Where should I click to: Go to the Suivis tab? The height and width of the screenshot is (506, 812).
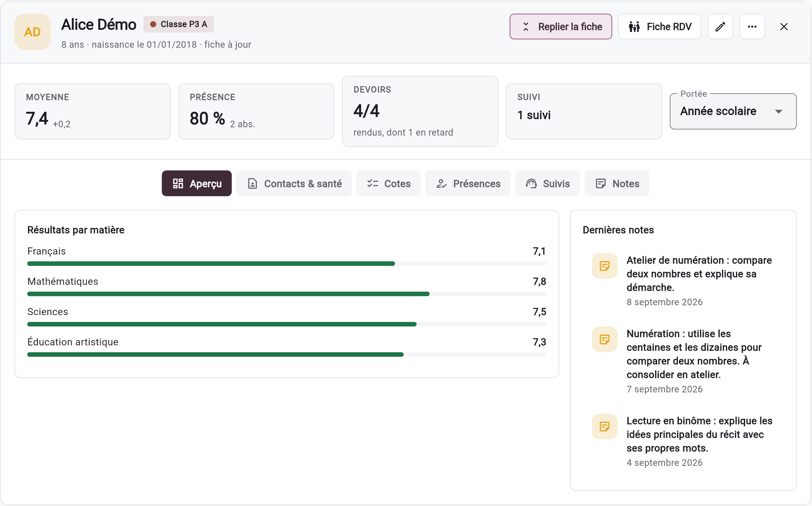(547, 183)
